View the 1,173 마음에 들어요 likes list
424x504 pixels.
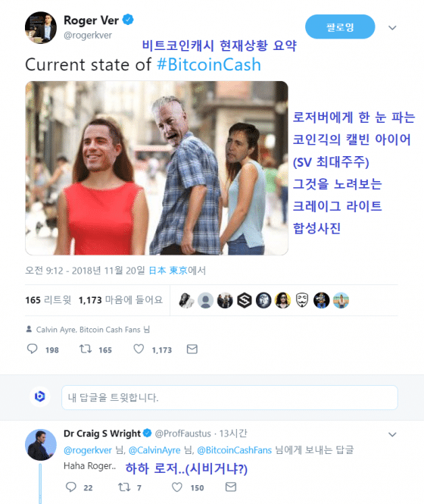click(120, 300)
